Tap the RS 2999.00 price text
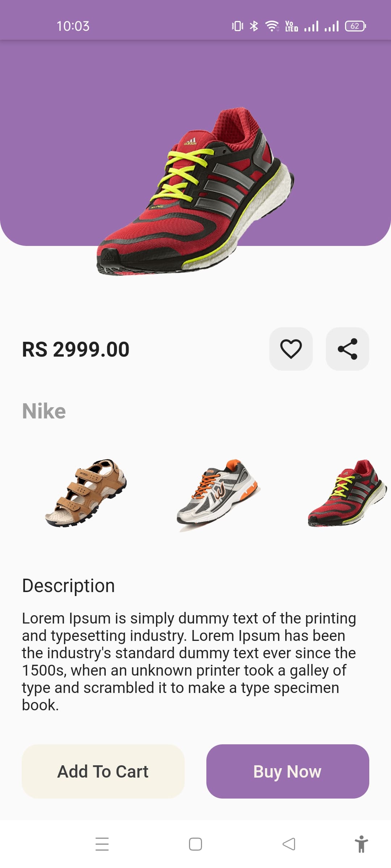391x868 pixels. [76, 349]
